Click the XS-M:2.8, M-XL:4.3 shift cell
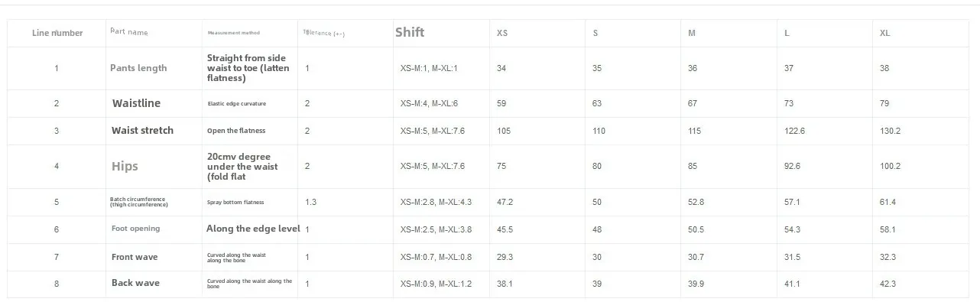This screenshot has height=302, width=980. point(436,202)
